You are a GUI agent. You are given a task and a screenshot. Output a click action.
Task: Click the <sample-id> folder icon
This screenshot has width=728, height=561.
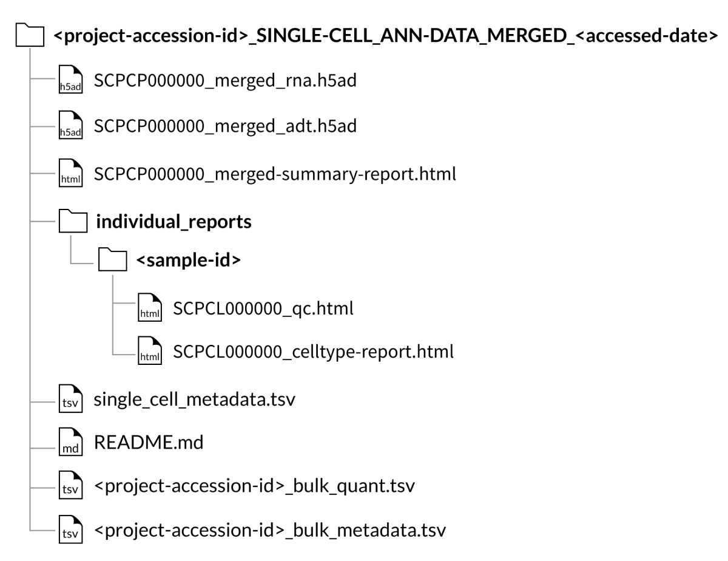[x=112, y=262]
